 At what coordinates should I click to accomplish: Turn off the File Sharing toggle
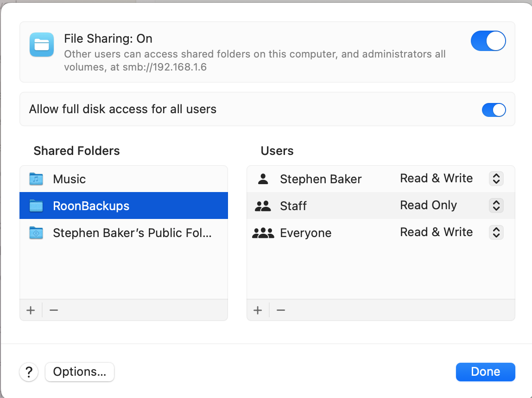click(488, 41)
